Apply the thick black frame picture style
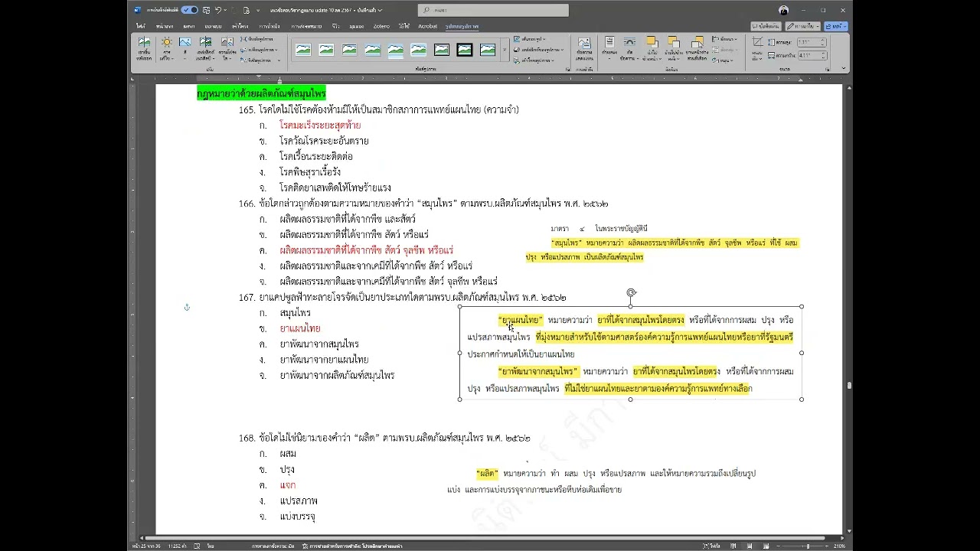The height and width of the screenshot is (551, 980). [x=465, y=50]
